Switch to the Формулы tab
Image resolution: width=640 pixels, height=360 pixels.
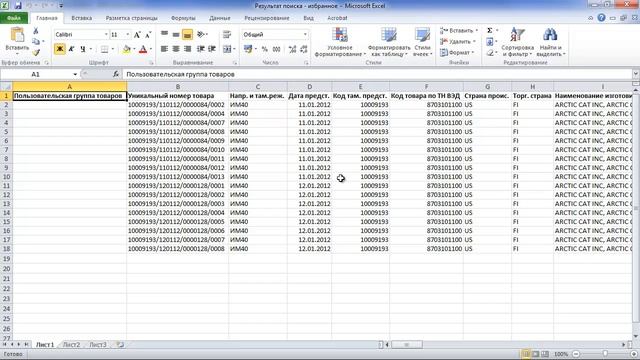pos(183,18)
